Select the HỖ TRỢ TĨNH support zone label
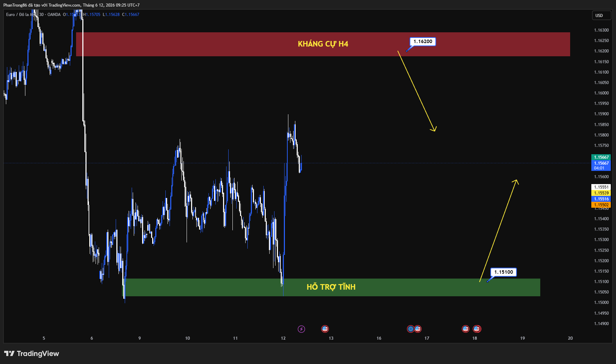The height and width of the screenshot is (364, 616). pos(331,287)
